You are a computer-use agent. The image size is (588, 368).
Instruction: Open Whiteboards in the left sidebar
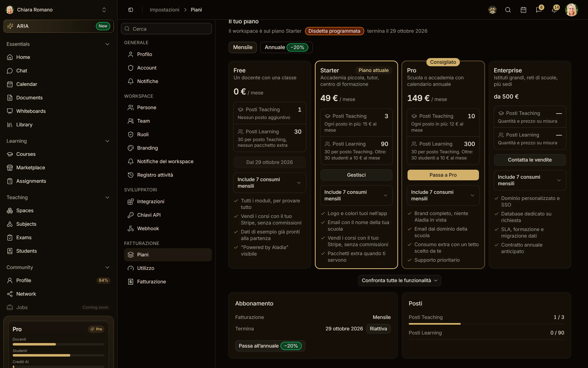(x=58, y=111)
